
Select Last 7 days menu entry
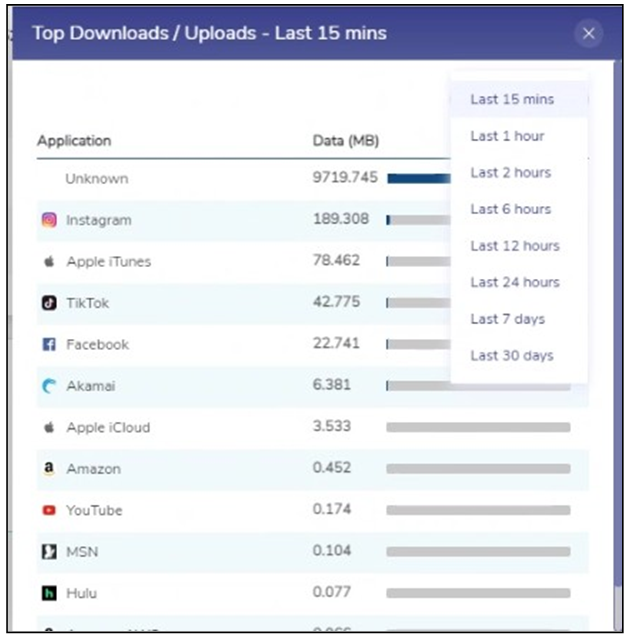coord(510,319)
